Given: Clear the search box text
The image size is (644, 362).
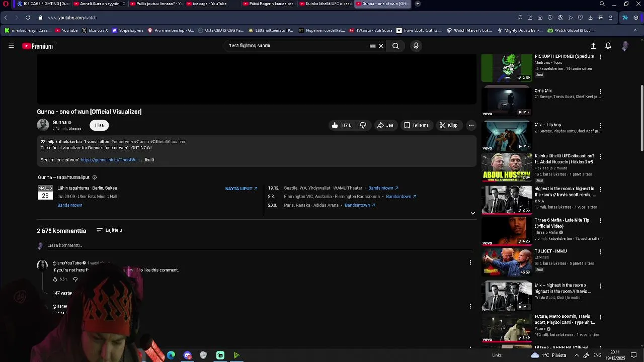Looking at the screenshot, I should [x=381, y=46].
